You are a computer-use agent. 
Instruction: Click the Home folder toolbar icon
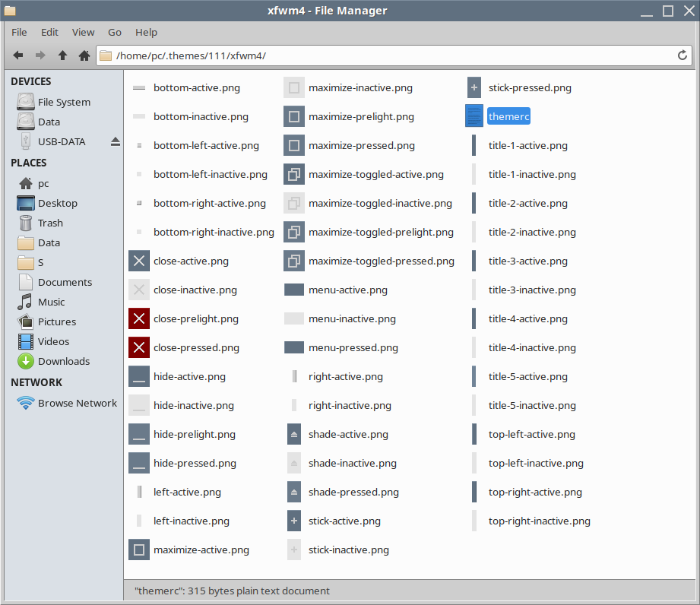click(84, 55)
